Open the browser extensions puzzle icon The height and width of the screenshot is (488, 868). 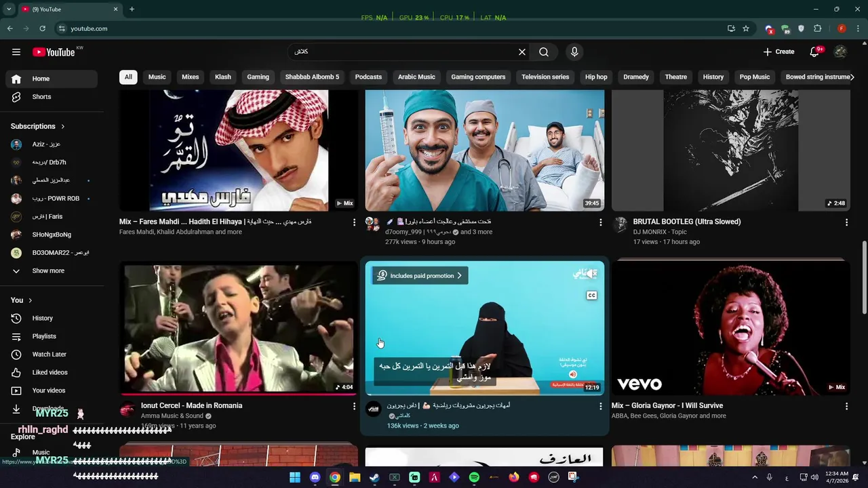click(x=817, y=28)
